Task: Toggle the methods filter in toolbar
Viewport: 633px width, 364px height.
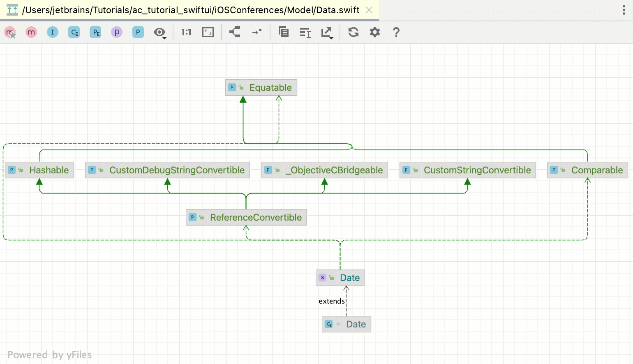Action: (31, 32)
